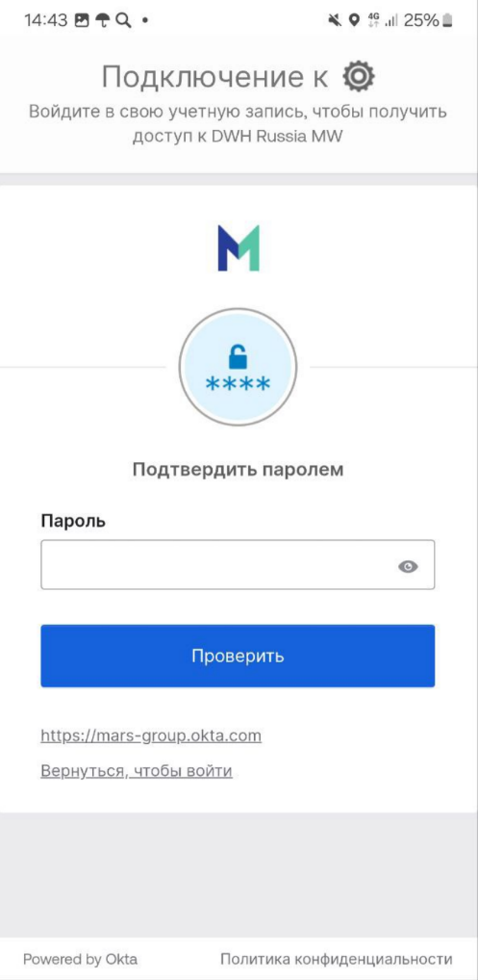The width and height of the screenshot is (478, 980).
Task: Tap the location pin icon in the status bar
Action: click(354, 20)
